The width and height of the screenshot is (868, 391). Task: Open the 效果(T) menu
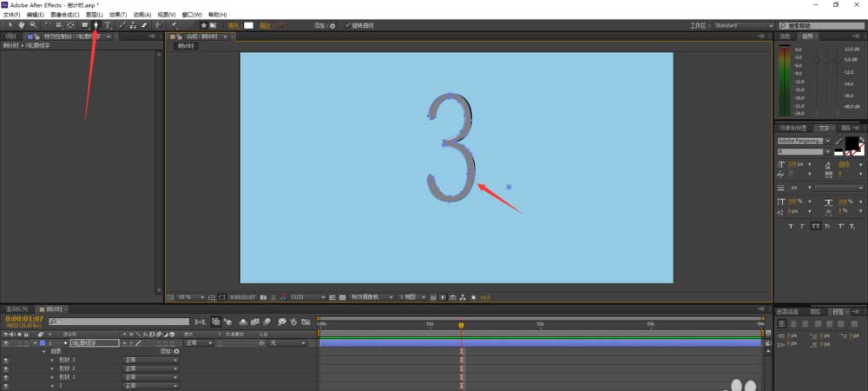tap(118, 15)
